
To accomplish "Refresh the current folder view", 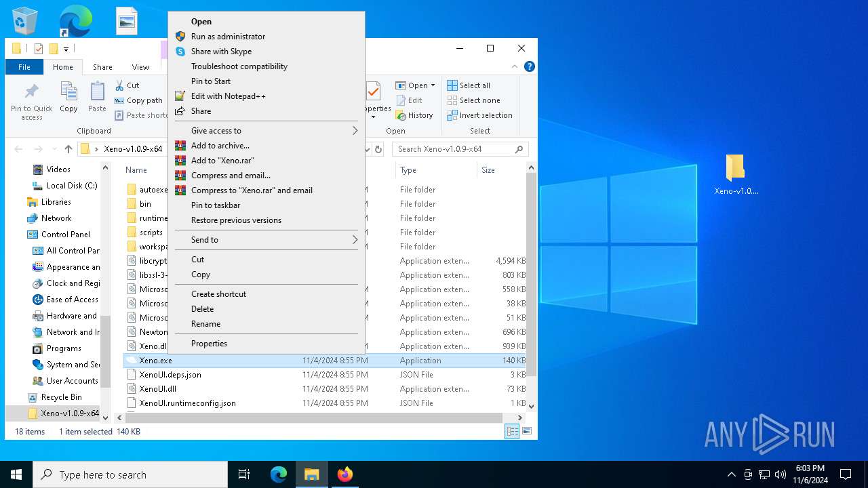I will point(378,149).
